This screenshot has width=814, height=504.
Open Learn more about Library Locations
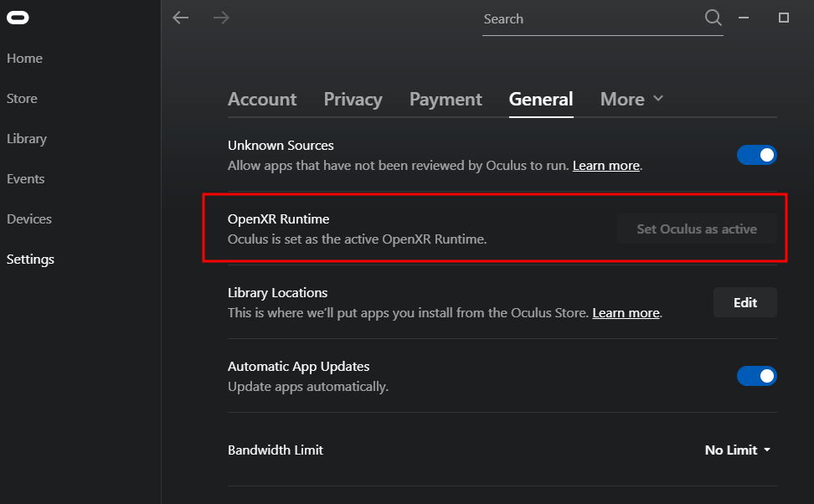(x=626, y=312)
